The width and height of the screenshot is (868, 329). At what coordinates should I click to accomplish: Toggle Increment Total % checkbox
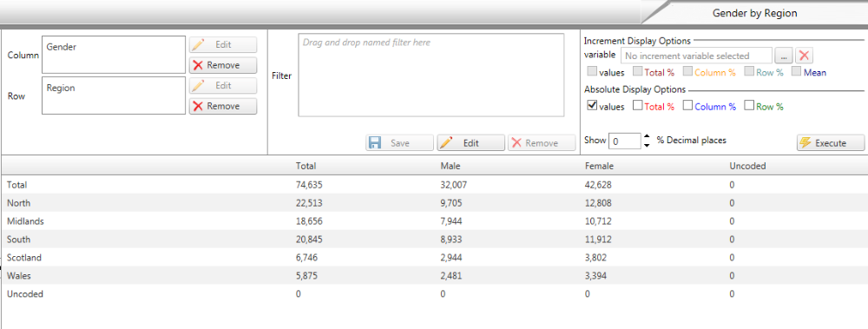click(638, 71)
